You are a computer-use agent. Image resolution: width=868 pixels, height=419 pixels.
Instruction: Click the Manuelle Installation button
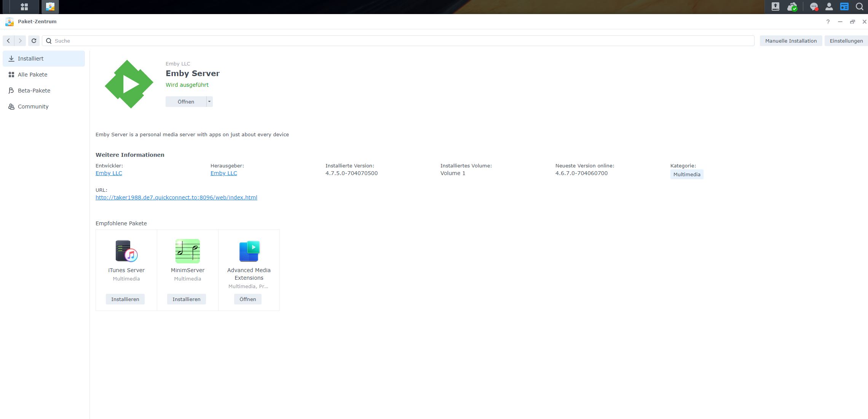point(791,41)
